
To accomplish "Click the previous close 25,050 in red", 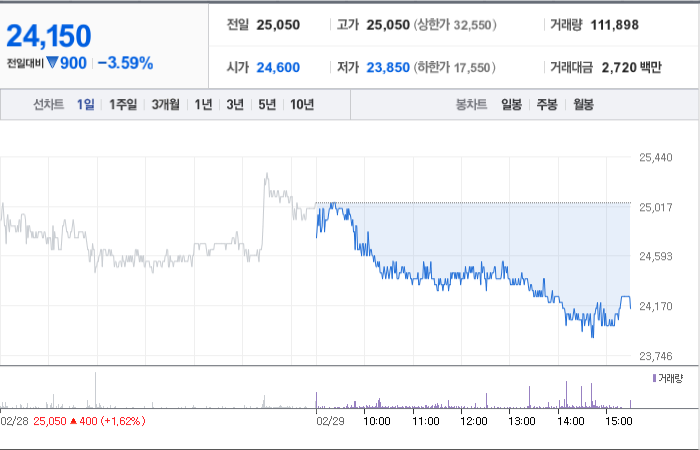I will pyautogui.click(x=50, y=421).
